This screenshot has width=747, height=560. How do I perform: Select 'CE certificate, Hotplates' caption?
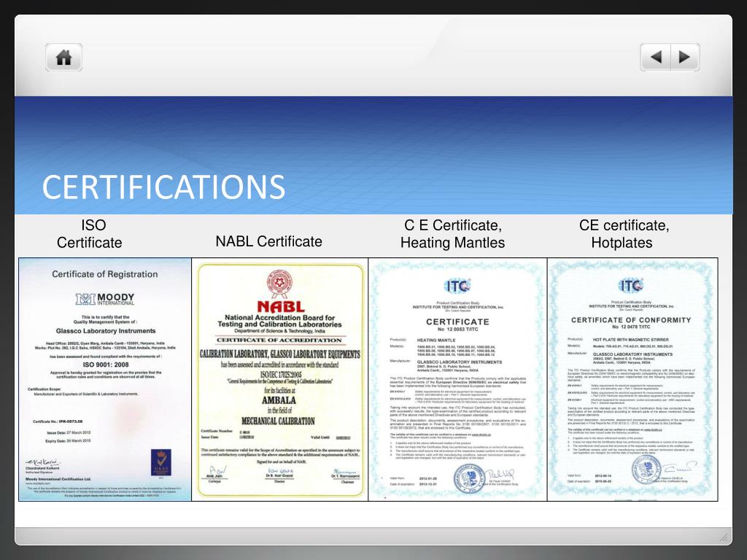click(623, 234)
